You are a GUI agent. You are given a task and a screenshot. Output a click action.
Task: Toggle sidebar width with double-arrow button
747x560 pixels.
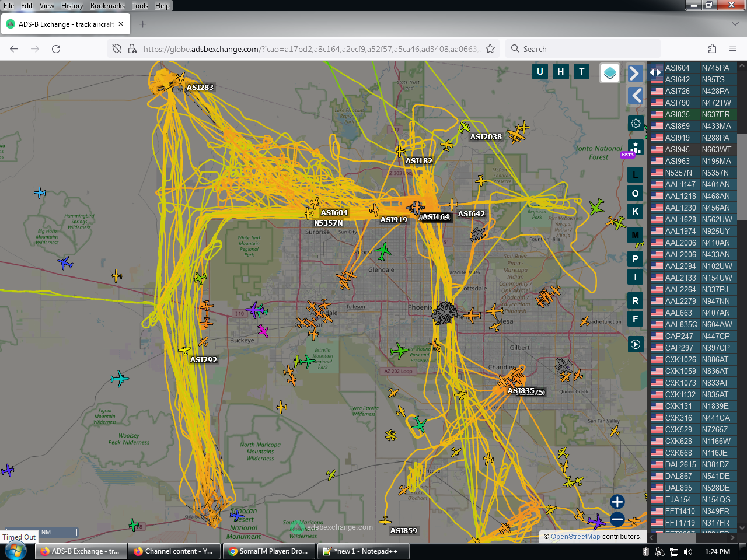(x=655, y=72)
